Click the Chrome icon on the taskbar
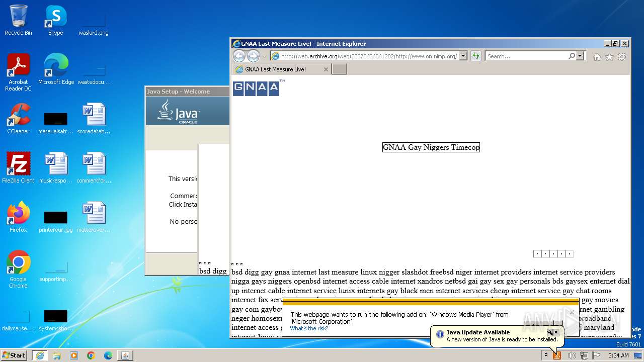Viewport: 644px width, 362px height. click(x=91, y=355)
